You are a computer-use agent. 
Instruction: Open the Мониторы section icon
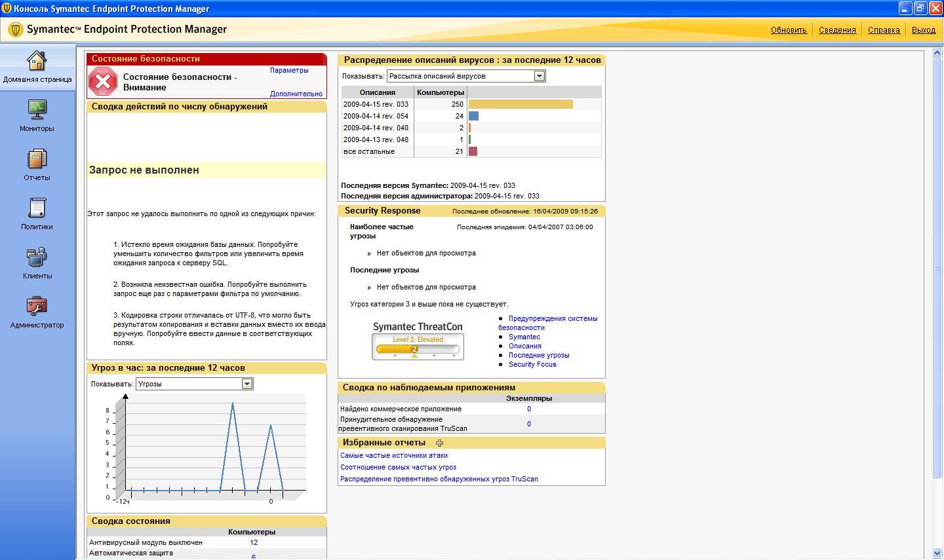click(37, 109)
